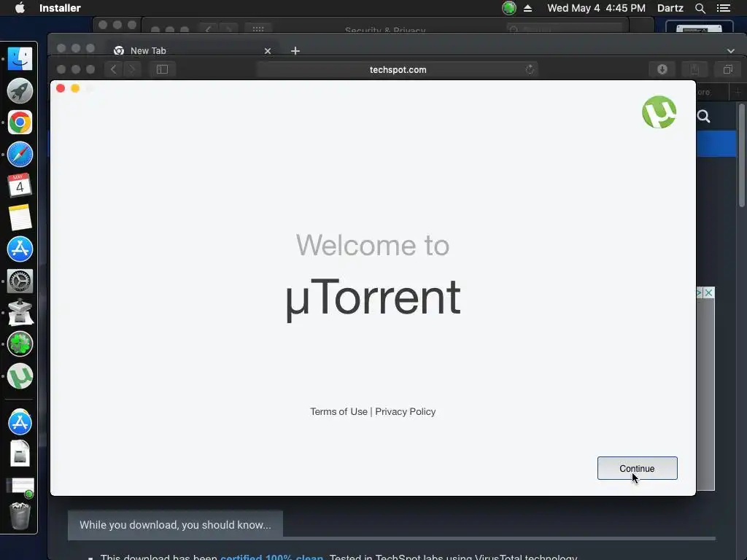The image size is (747, 560).
Task: Click the Continue button in µTorrent installer
Action: tap(637, 468)
